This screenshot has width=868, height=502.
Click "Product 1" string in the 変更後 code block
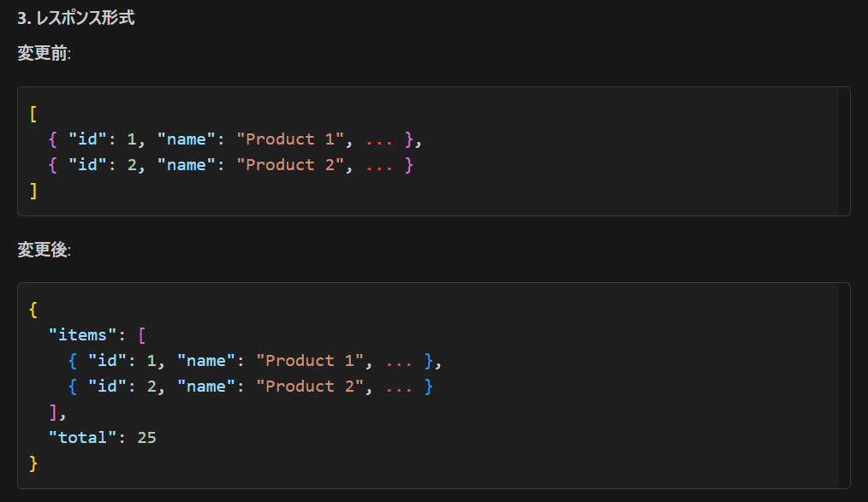click(x=311, y=360)
